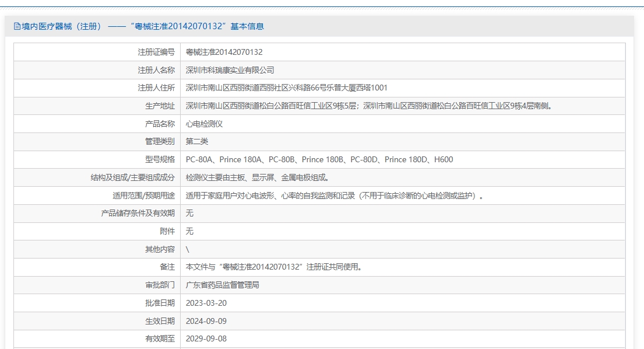Click the label 审批部门
The image size is (644, 349).
(x=160, y=285)
